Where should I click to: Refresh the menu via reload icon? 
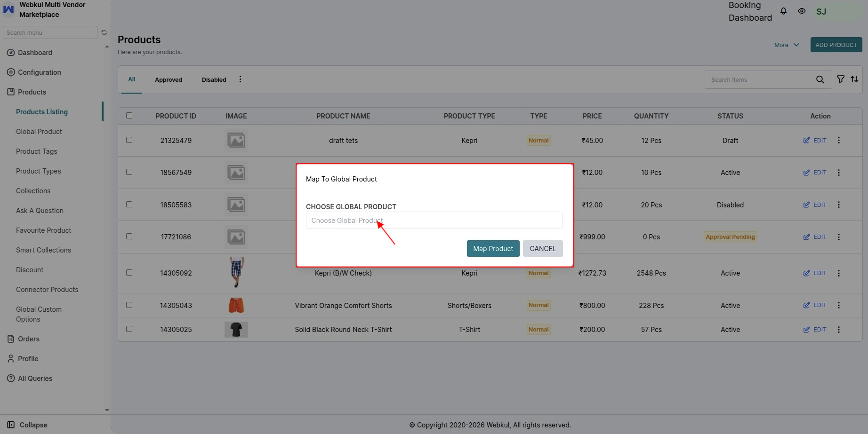point(104,32)
